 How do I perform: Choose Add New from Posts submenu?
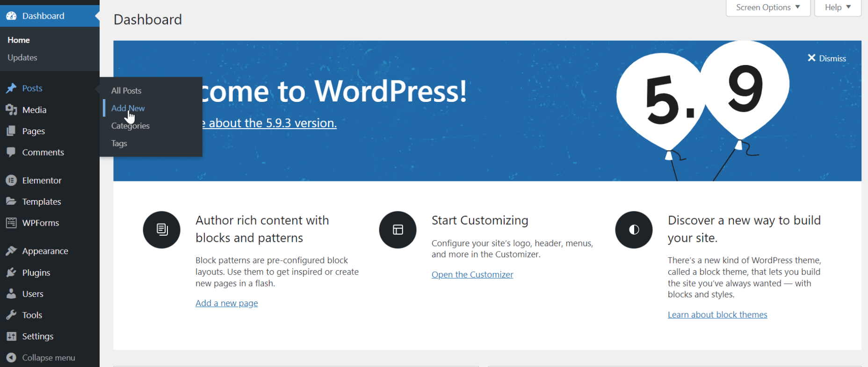[x=128, y=108]
